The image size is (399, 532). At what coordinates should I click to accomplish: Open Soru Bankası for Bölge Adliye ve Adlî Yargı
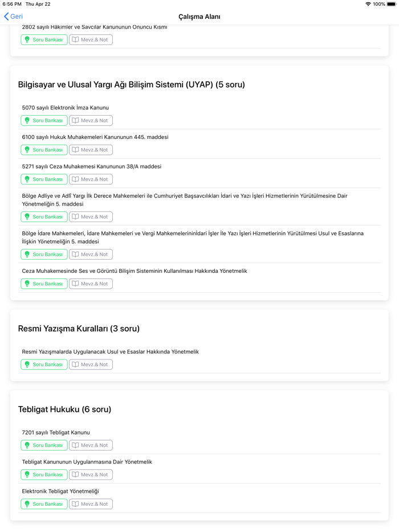[x=44, y=216]
